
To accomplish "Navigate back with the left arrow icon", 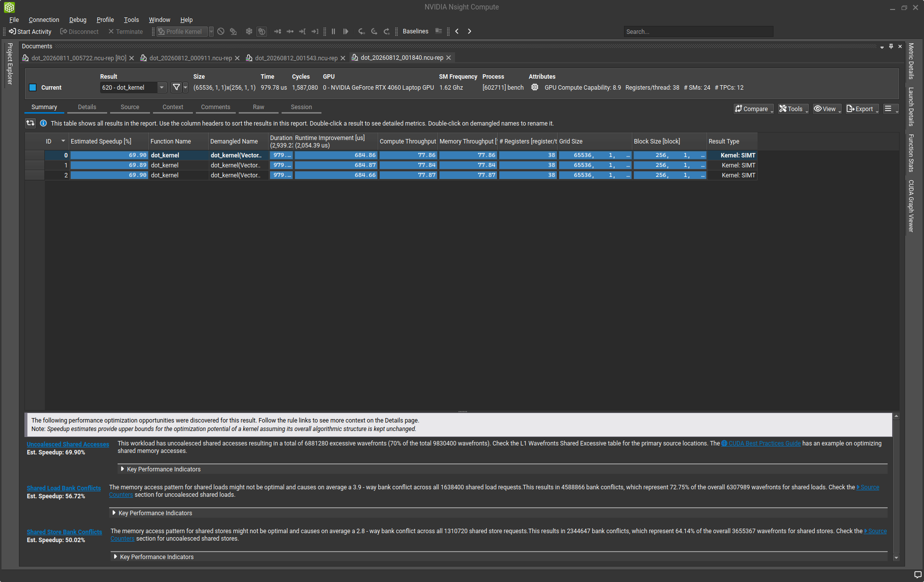I will click(457, 31).
